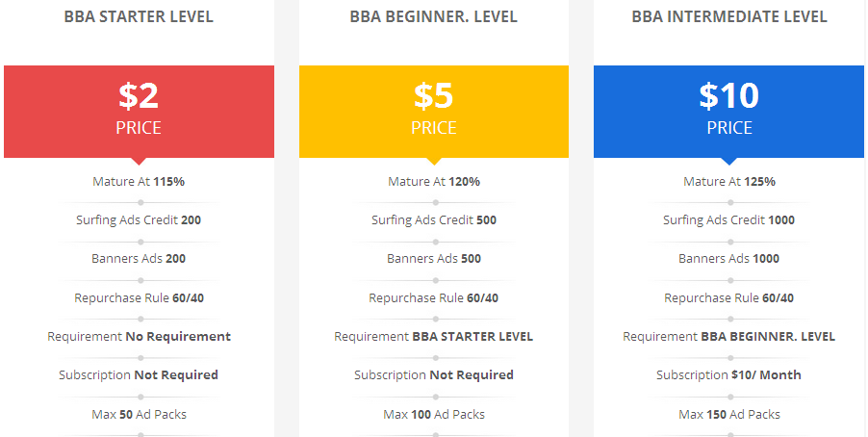Viewport: 868px width, 437px height.
Task: Click the "Mature At 115%" feature row
Action: [139, 181]
